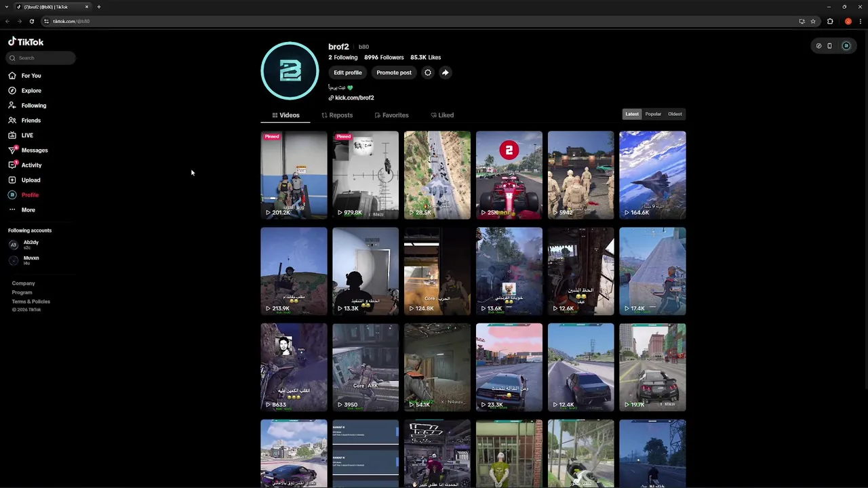
Task: Click the share profile arrow icon
Action: 445,73
